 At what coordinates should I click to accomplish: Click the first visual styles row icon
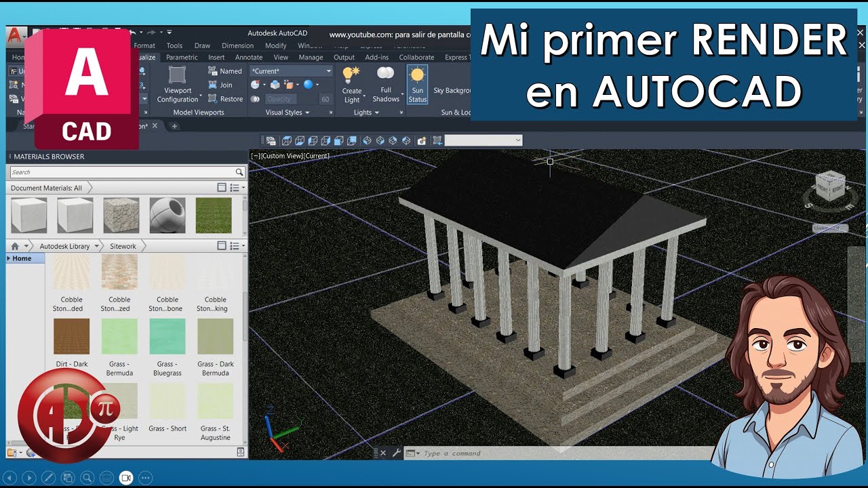[255, 85]
